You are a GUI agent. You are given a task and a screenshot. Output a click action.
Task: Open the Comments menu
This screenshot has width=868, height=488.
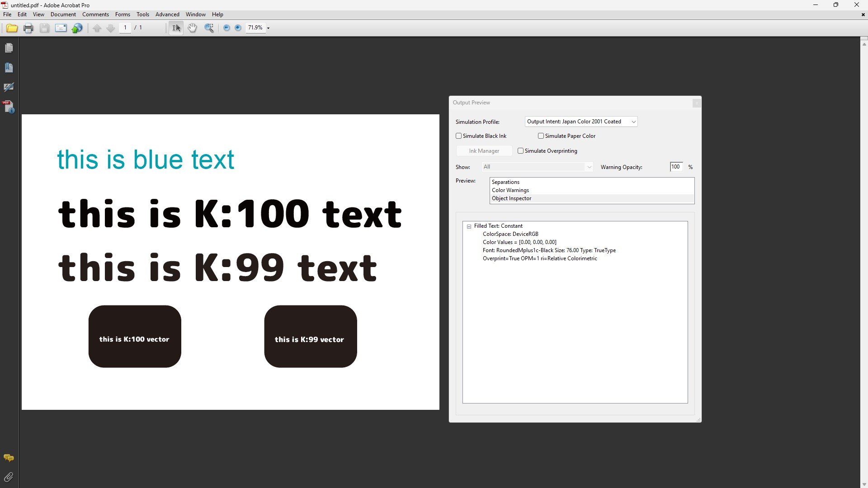click(x=95, y=14)
